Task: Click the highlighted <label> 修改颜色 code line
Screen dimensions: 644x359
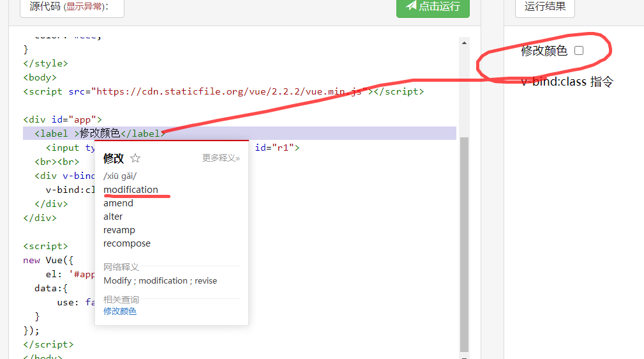Action: point(239,134)
